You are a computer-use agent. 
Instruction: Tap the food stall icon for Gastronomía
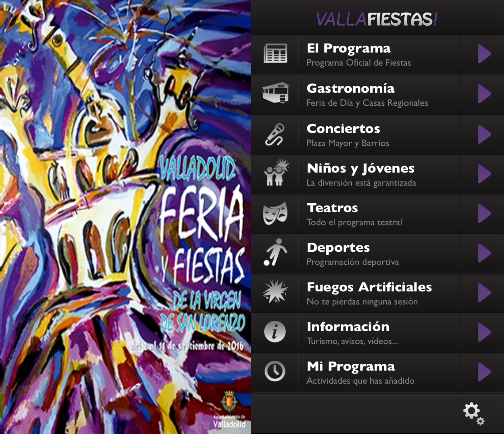tap(276, 93)
